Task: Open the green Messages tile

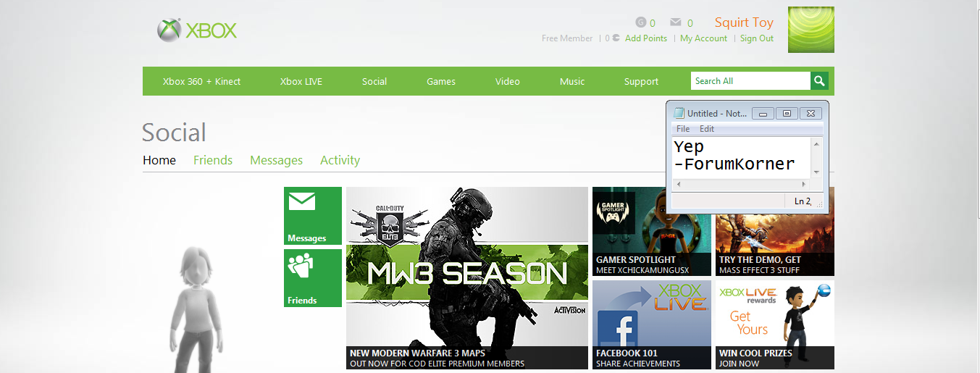Action: pos(313,216)
